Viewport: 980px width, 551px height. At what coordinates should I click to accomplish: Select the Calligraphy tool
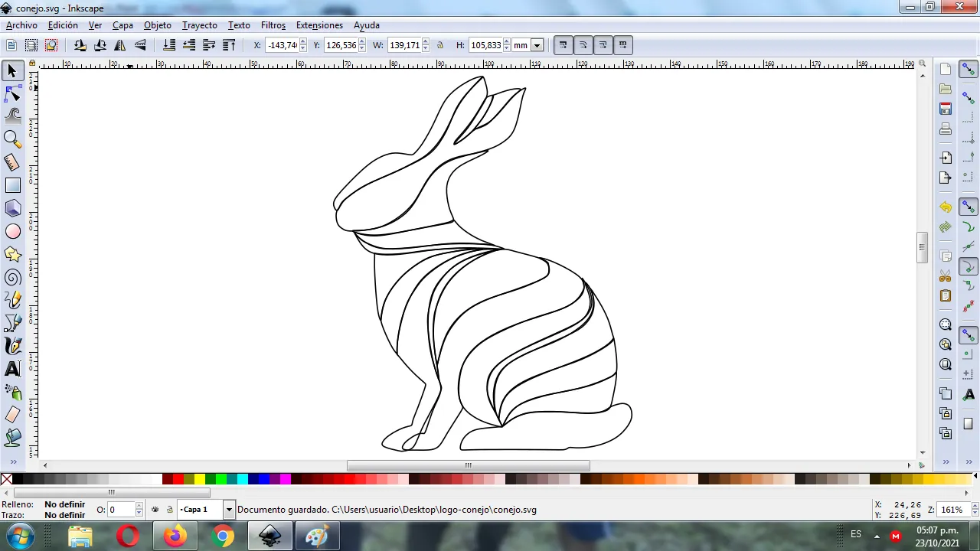click(12, 346)
